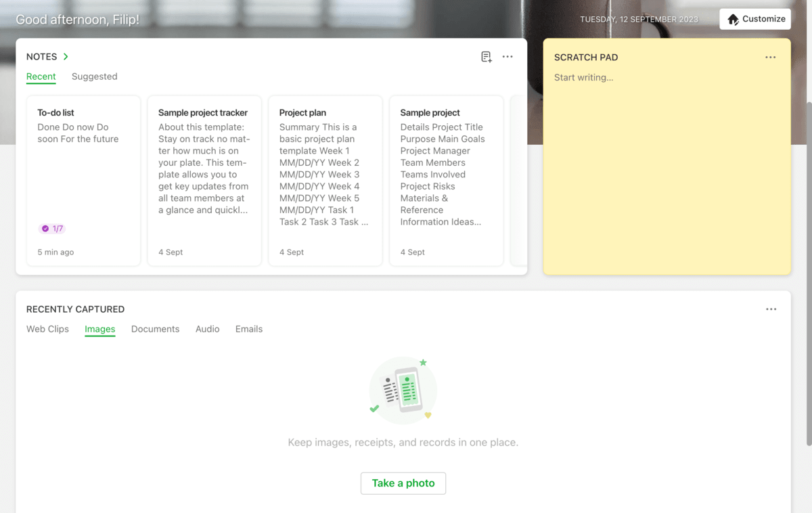Open the Documents tab
Viewport: 812px width, 513px height.
tap(155, 329)
